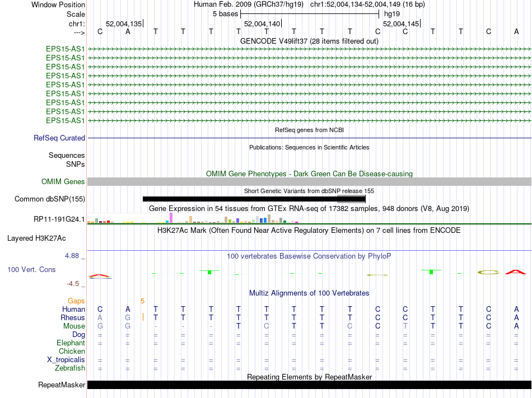This screenshot has height=398, width=532.
Task: Open Multiz Alignments of 100 Vertebrates title
Action: pos(309,293)
